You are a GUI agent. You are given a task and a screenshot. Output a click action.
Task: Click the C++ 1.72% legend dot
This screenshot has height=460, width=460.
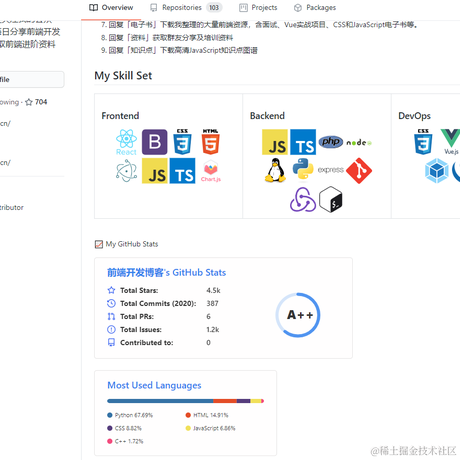pos(110,441)
